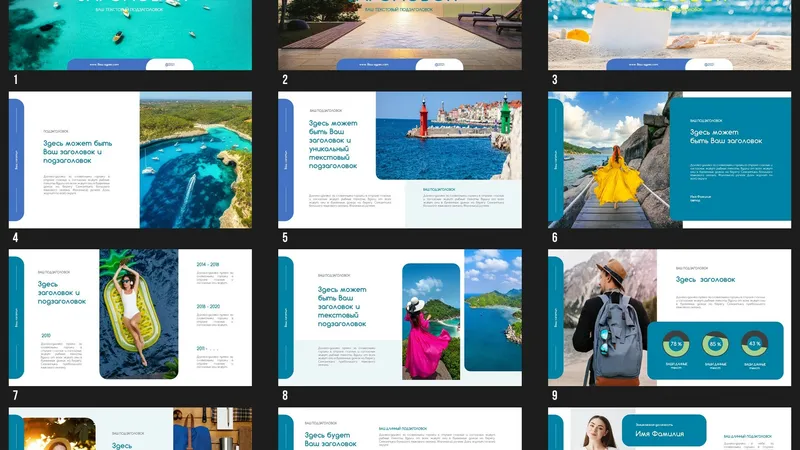Choose slide 7 with pineapple pool float

coord(130,317)
